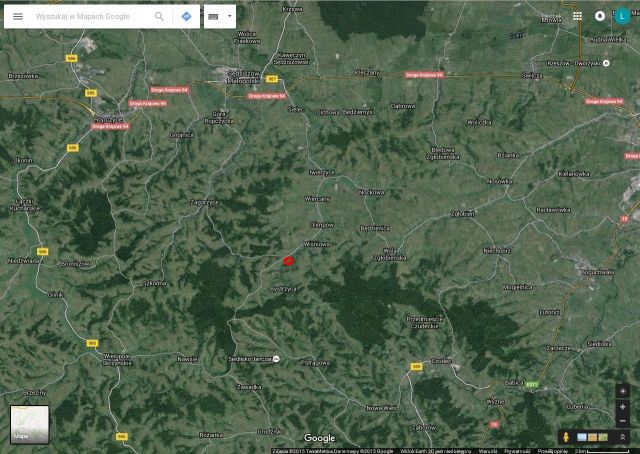Click the magnifying glass search icon
This screenshot has height=454, width=640.
click(159, 16)
